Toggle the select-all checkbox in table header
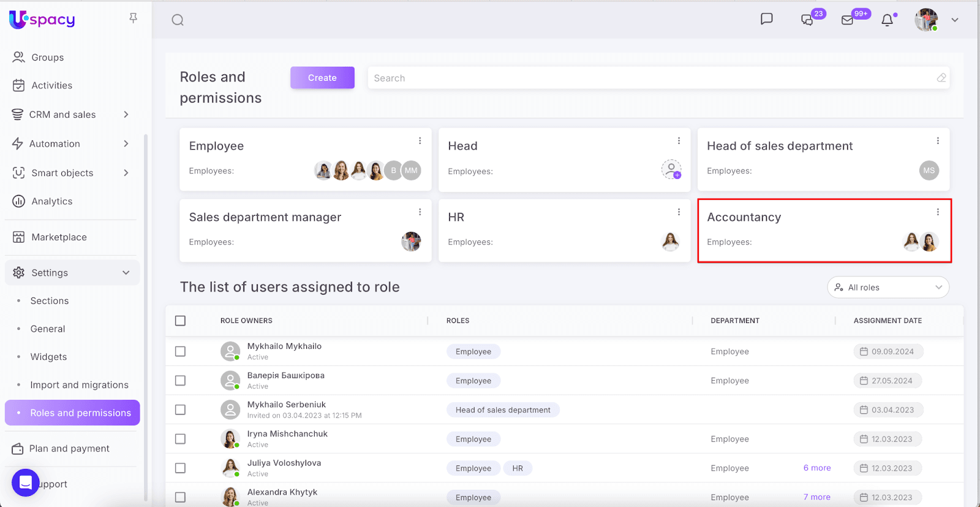Image resolution: width=980 pixels, height=507 pixels. tap(180, 321)
